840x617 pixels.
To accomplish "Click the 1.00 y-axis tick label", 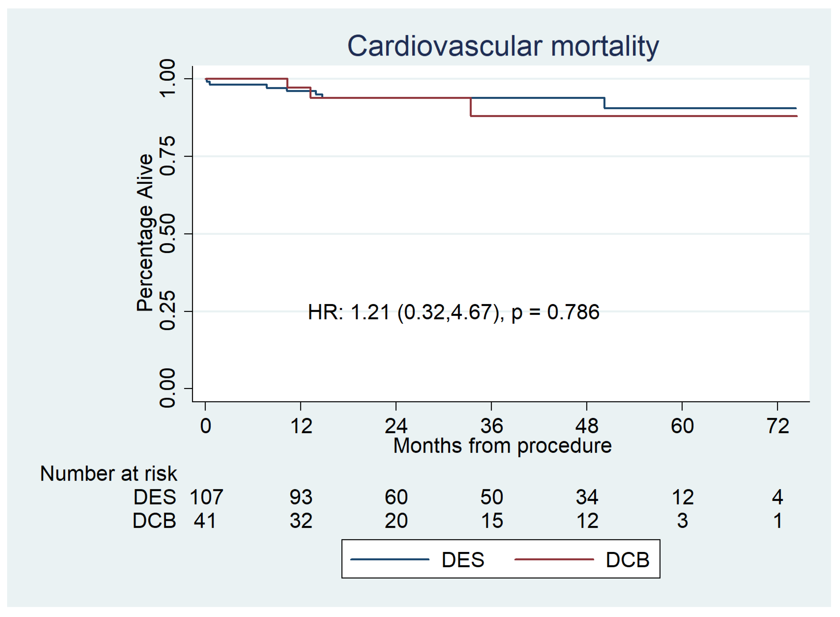I will click(x=168, y=78).
